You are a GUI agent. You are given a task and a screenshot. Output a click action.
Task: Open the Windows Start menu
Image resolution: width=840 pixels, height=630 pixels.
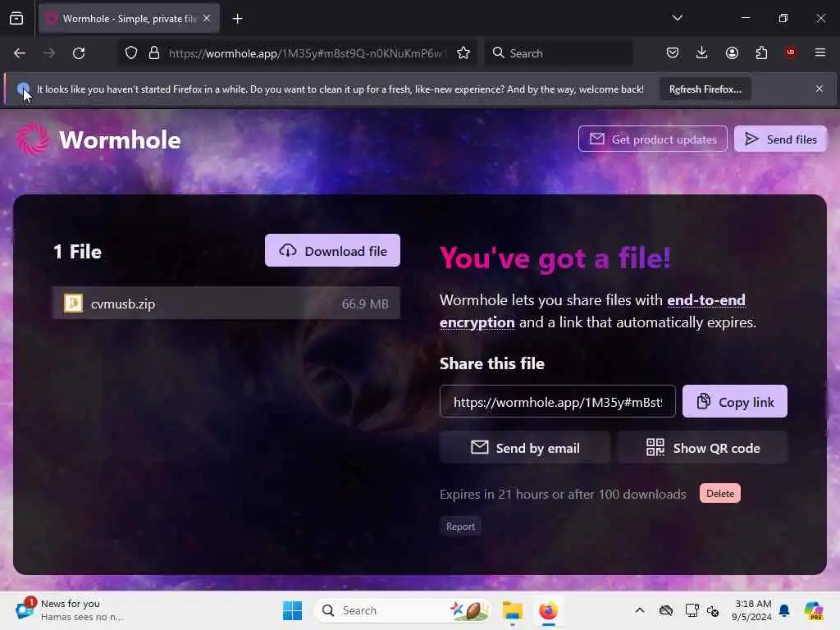pyautogui.click(x=293, y=610)
